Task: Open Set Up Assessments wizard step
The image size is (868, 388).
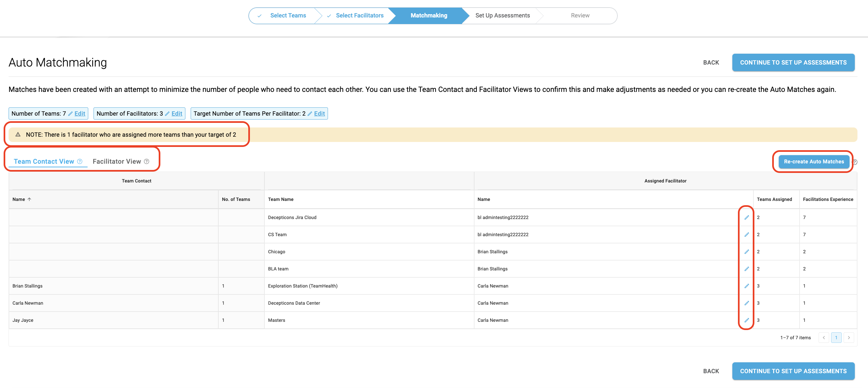Action: [502, 15]
